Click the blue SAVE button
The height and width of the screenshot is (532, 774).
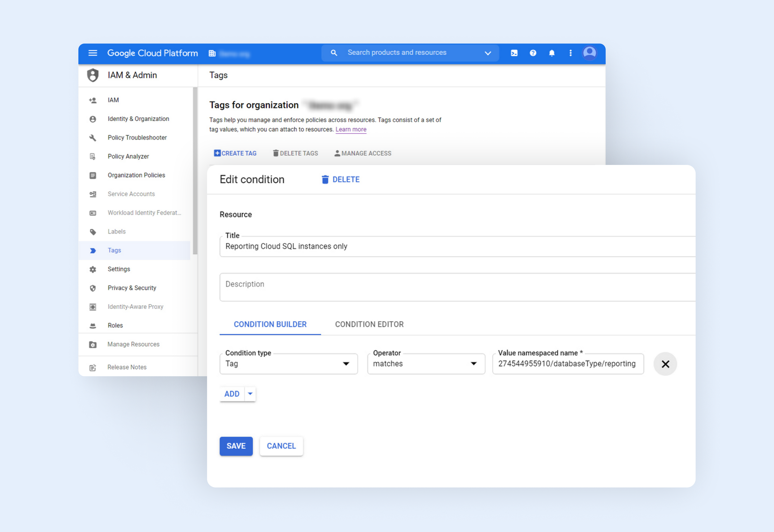tap(236, 446)
